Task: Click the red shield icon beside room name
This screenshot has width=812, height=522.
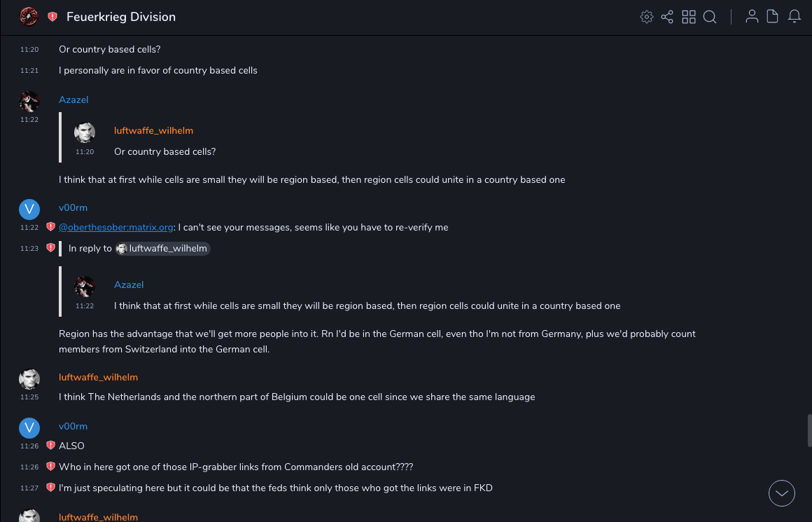Action: tap(52, 17)
